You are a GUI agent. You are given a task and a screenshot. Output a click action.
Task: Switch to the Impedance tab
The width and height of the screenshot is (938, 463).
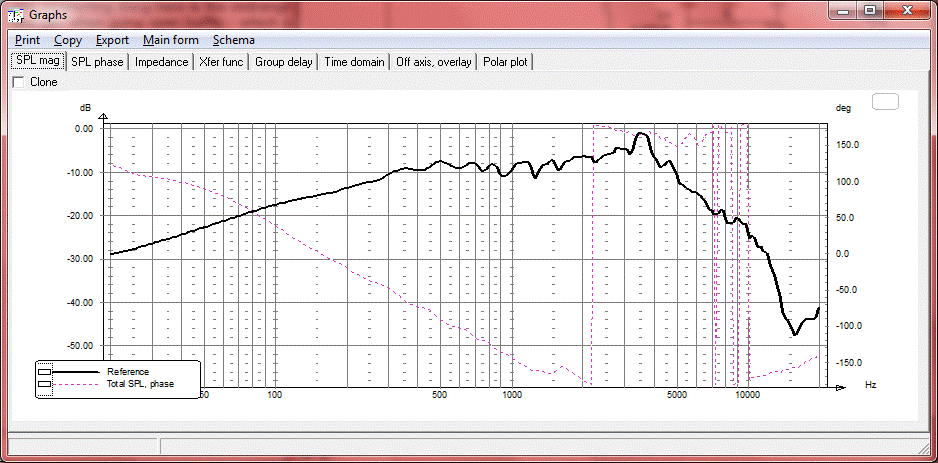point(162,62)
